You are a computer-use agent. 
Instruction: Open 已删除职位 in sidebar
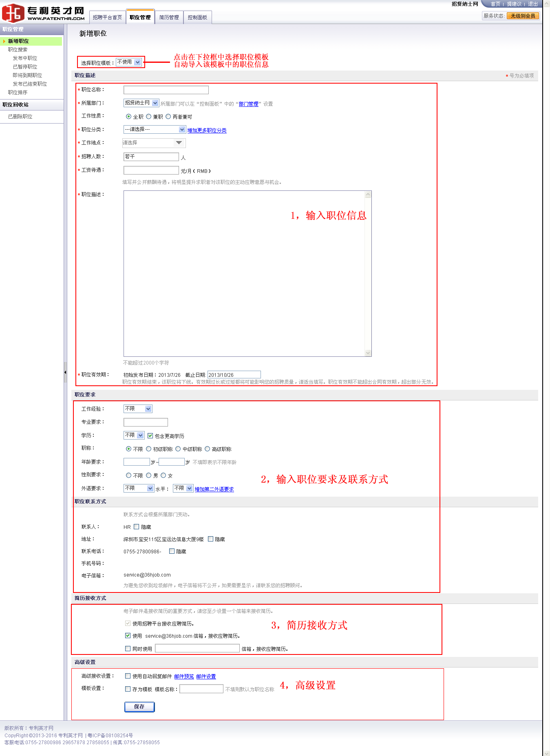[x=20, y=117]
